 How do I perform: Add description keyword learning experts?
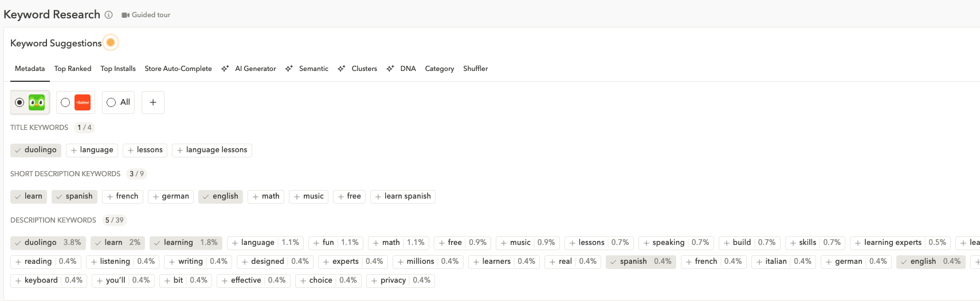(x=900, y=243)
